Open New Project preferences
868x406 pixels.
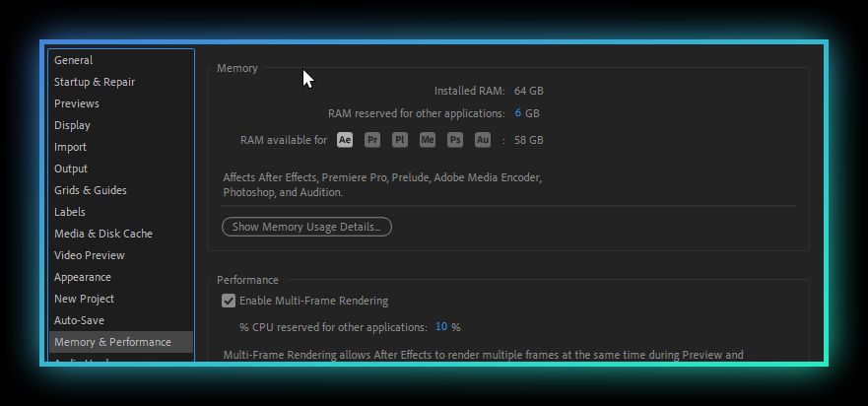121,299
